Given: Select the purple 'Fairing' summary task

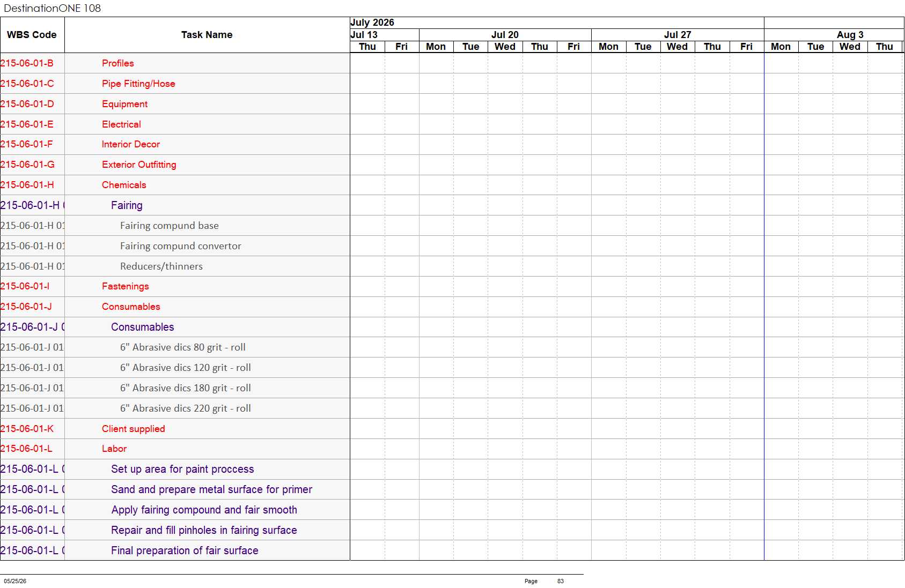Looking at the screenshot, I should (127, 205).
